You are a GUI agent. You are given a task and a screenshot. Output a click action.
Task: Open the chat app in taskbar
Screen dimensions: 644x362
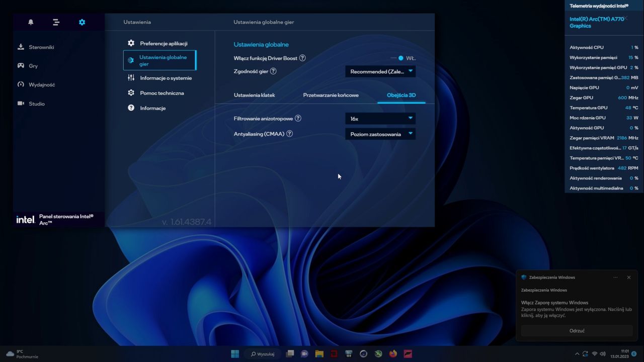coord(304,354)
